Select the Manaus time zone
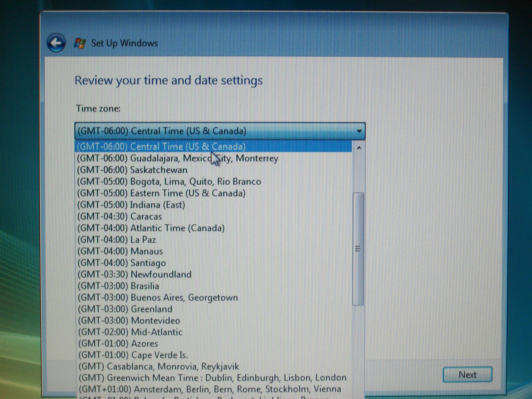 pyautogui.click(x=214, y=251)
